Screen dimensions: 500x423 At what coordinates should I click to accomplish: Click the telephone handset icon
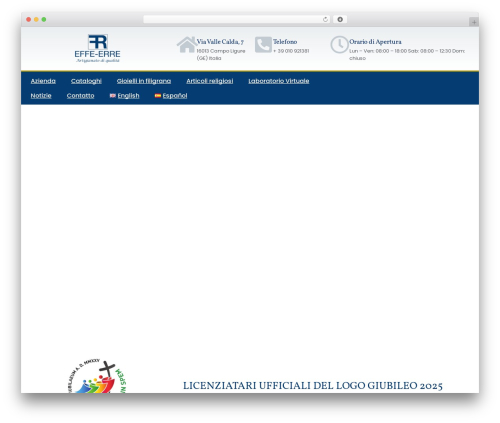[x=263, y=45]
